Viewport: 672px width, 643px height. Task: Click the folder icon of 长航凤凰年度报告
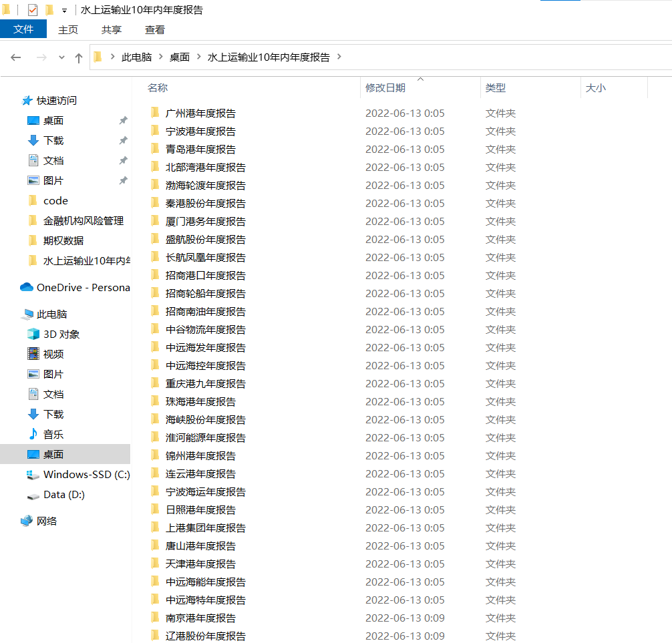click(x=155, y=257)
